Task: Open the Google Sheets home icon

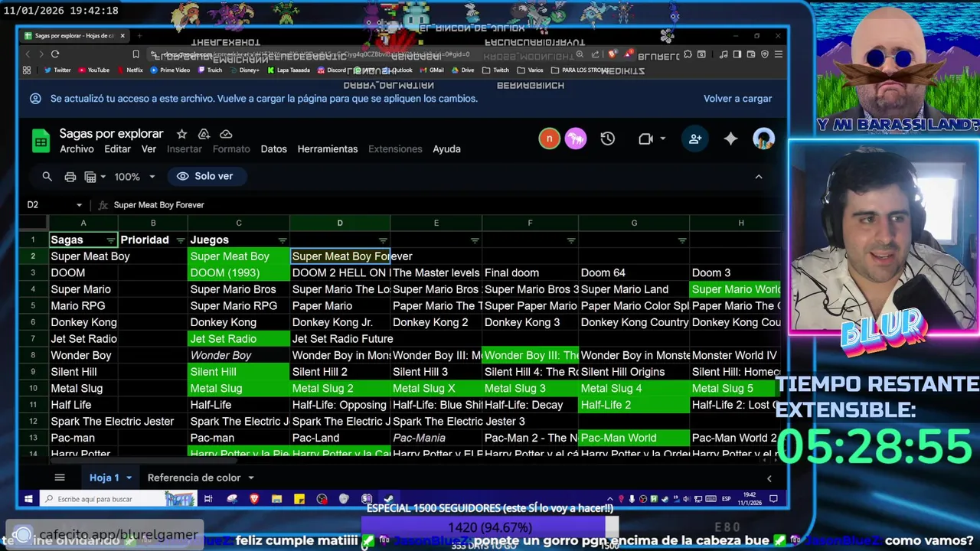Action: click(x=41, y=141)
